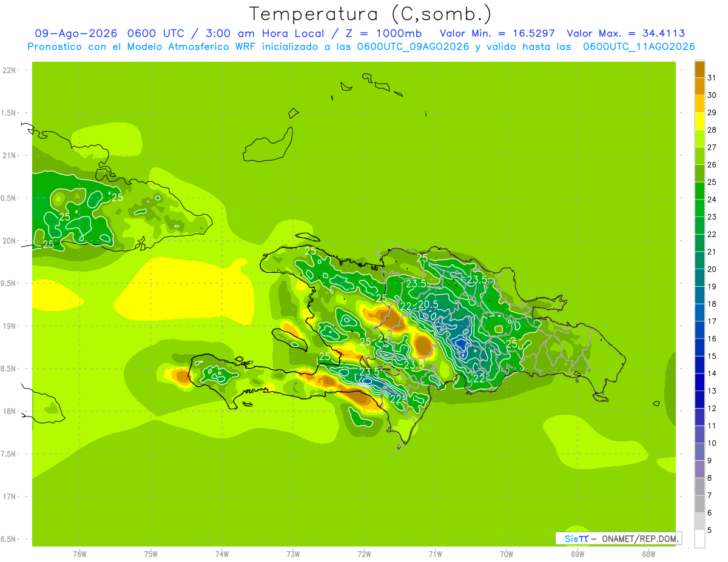This screenshot has height=562, width=728.
Task: Pick the legend swatch between 25 and 26
Action: click(x=699, y=173)
